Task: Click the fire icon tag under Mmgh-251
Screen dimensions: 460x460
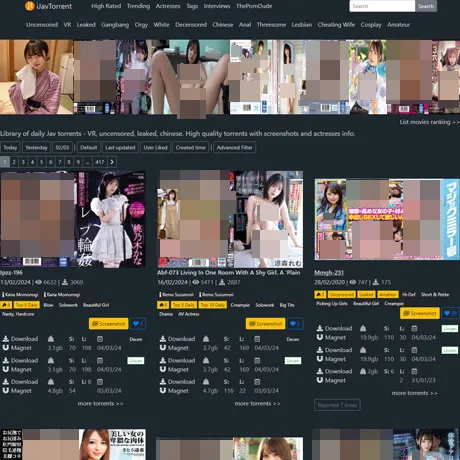Action: click(x=320, y=294)
